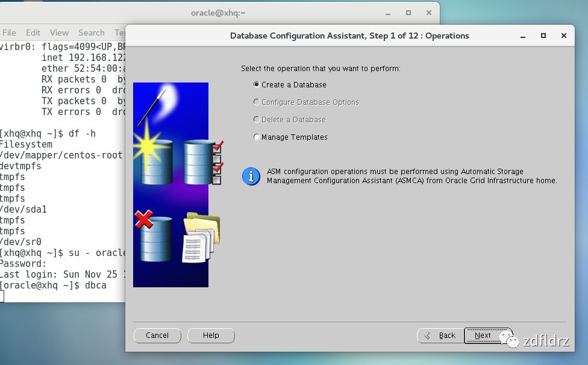Minimize the oracle@xhq terminal window
Image resolution: width=588 pixels, height=365 pixels.
coord(388,13)
